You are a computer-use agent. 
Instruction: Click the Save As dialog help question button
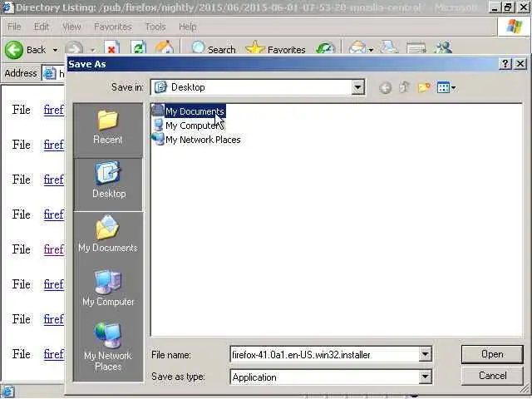(x=505, y=64)
